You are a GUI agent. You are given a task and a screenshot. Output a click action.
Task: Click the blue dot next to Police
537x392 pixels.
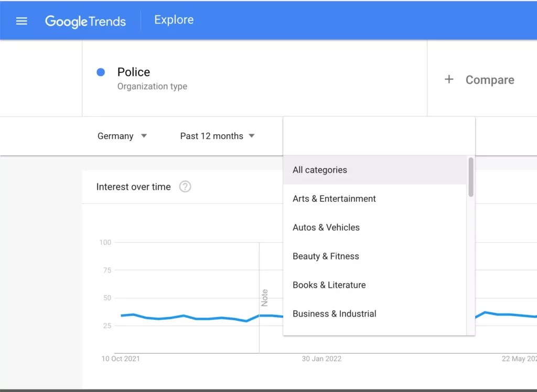(100, 72)
